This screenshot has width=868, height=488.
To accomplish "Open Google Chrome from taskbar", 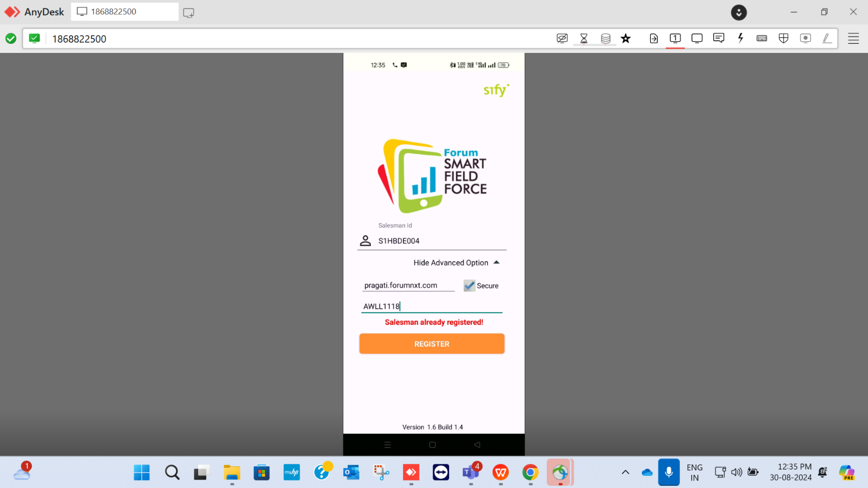I will tap(530, 472).
